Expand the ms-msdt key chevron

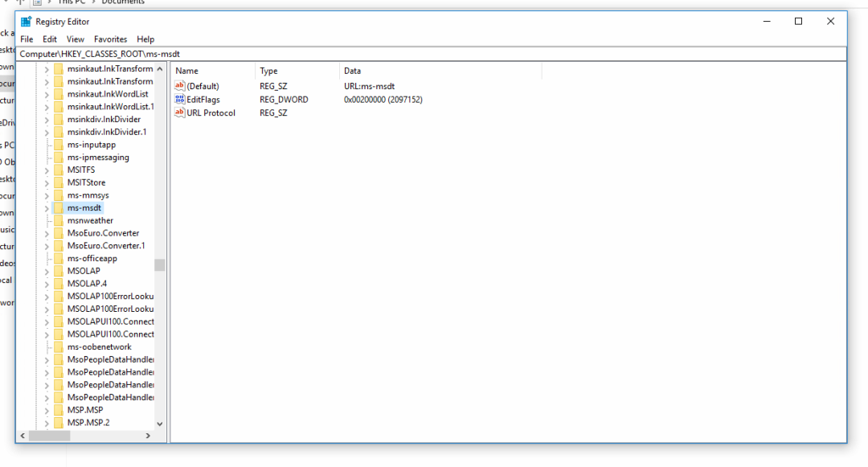(x=47, y=209)
